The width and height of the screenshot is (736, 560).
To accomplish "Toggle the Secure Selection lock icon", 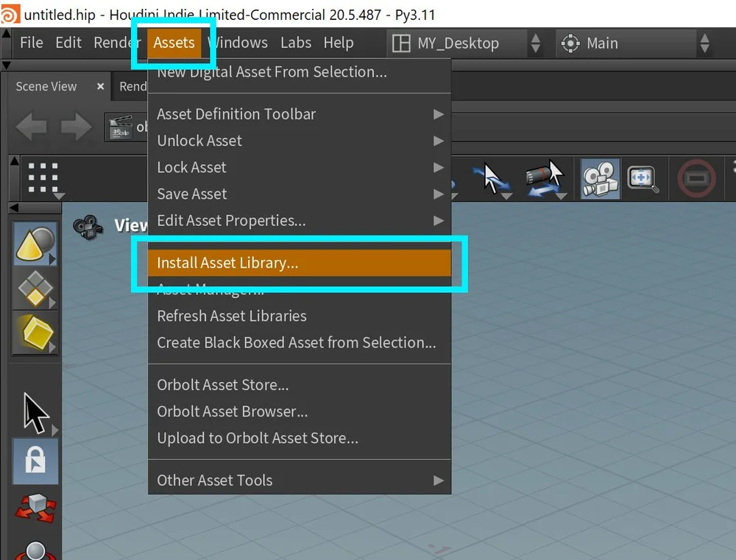I will [35, 461].
